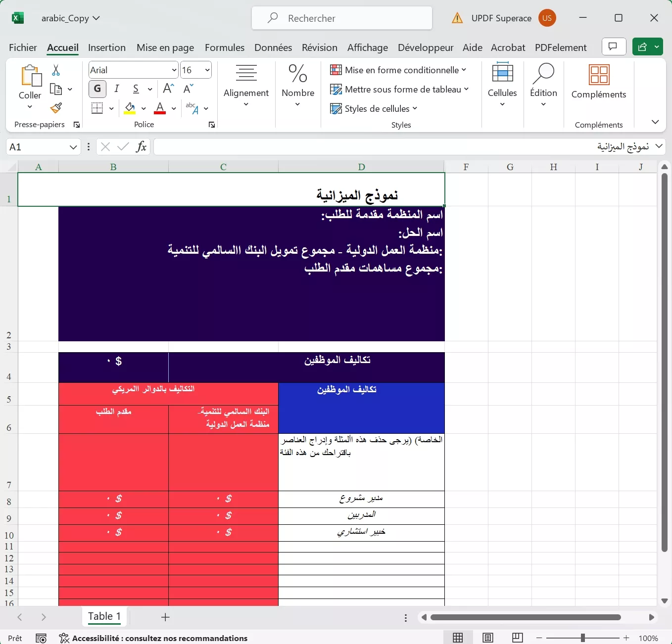Image resolution: width=672 pixels, height=644 pixels.
Task: Switch to the Formules ribbon tab
Action: [224, 47]
